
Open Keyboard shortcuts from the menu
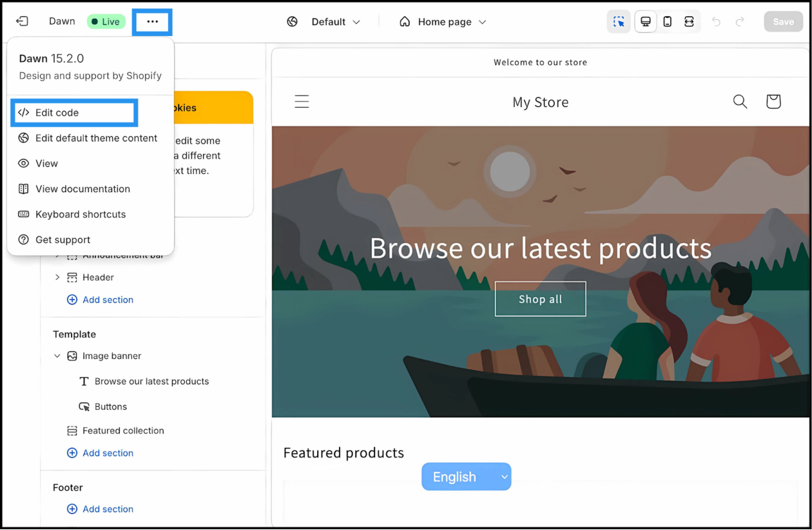click(x=81, y=214)
